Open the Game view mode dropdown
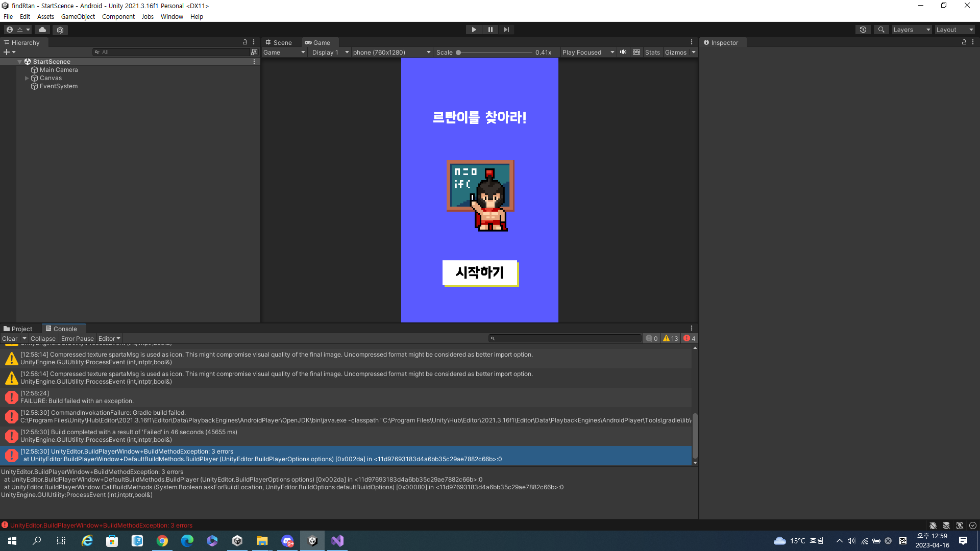980x551 pixels. pos(284,52)
